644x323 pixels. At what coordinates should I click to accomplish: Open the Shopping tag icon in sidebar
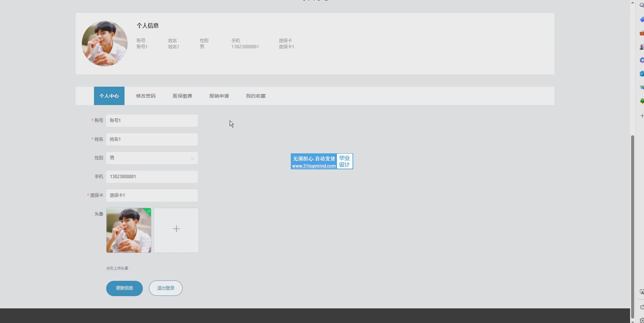(x=642, y=20)
